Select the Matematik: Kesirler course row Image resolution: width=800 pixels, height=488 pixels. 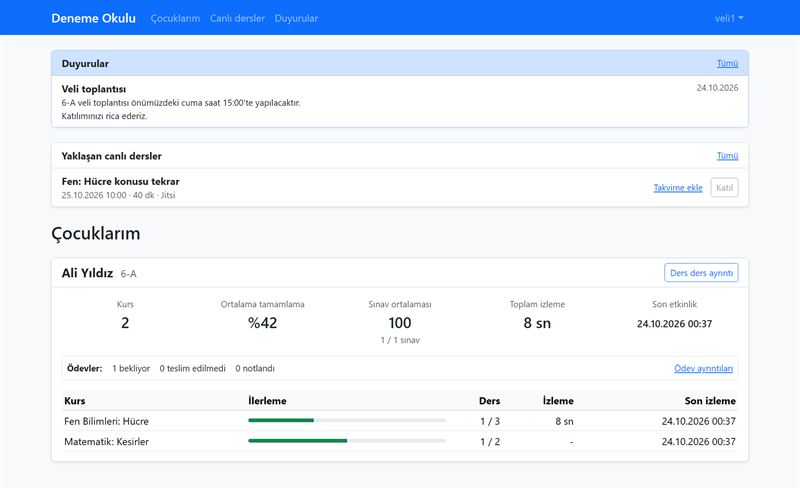[x=399, y=442]
